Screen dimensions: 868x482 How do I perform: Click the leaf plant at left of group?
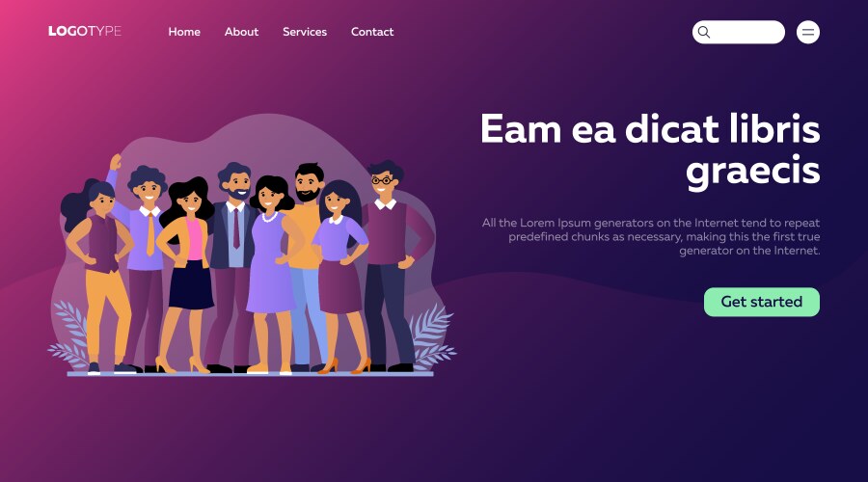click(x=69, y=334)
